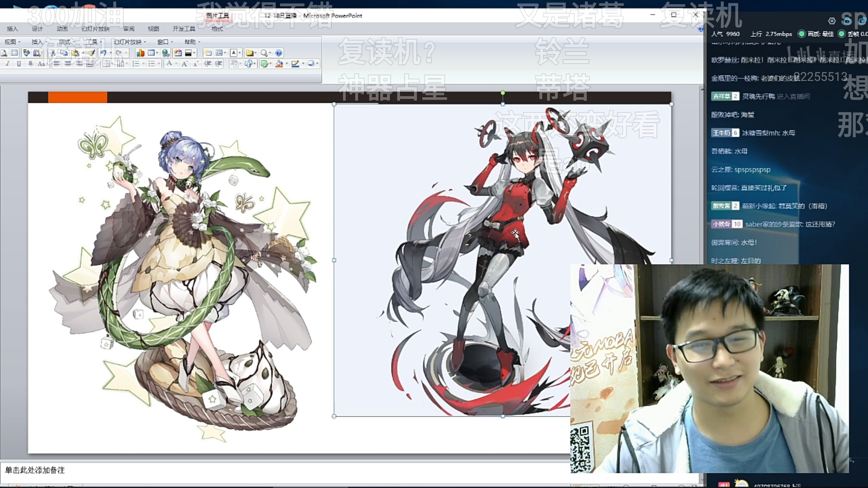Click the 人气 9960 popularity readout

[725, 34]
